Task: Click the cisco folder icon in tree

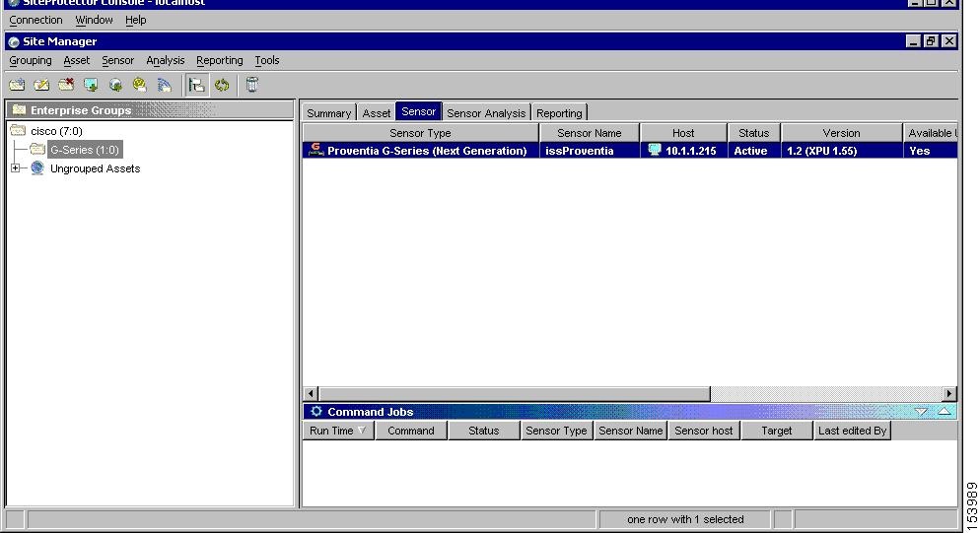Action: pyautogui.click(x=18, y=131)
